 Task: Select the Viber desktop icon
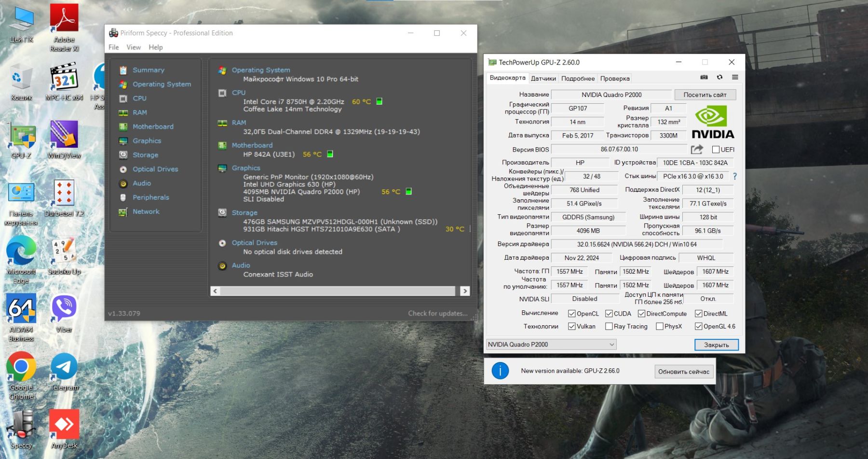(64, 314)
